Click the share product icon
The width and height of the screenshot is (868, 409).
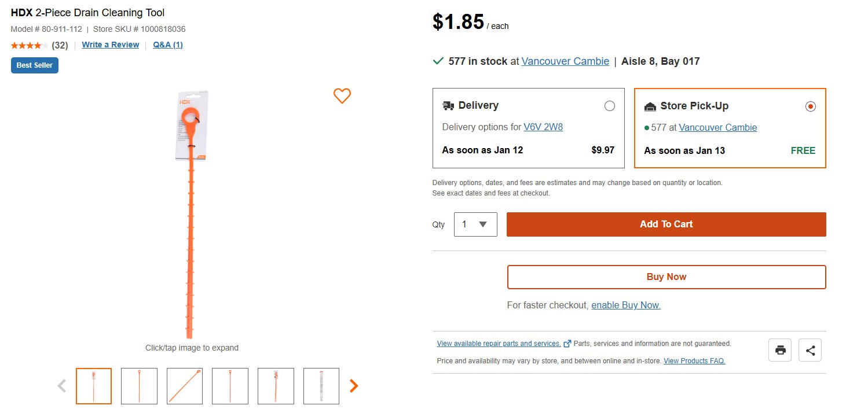810,350
